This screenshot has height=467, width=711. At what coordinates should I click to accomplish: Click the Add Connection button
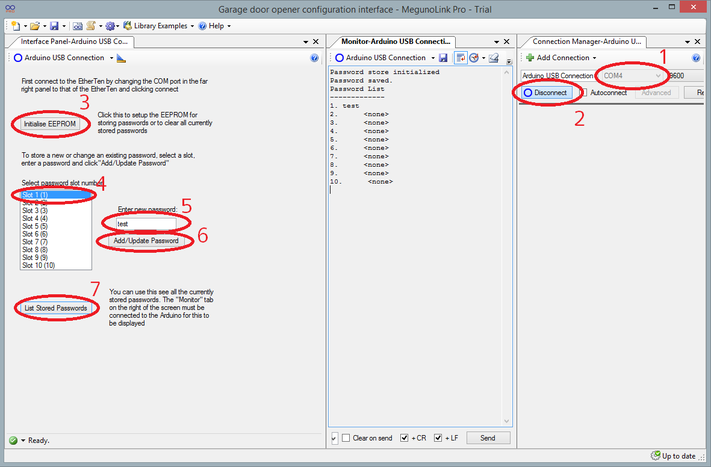coord(561,58)
